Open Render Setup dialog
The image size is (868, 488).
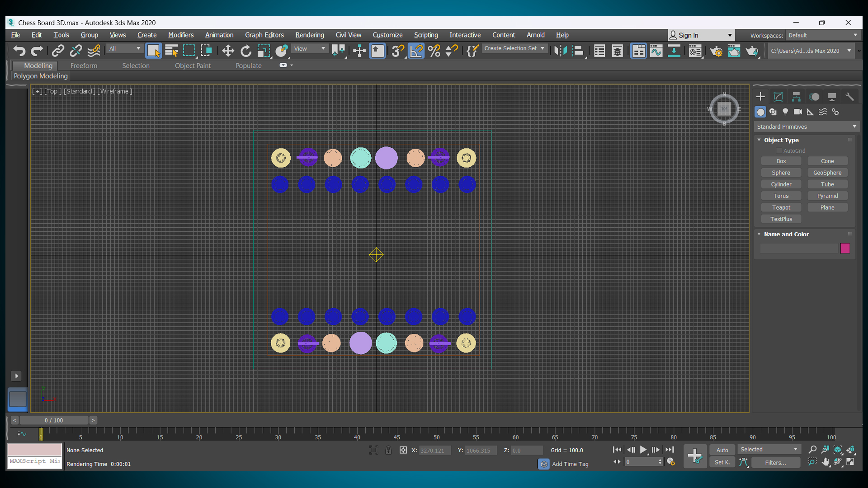pos(716,51)
